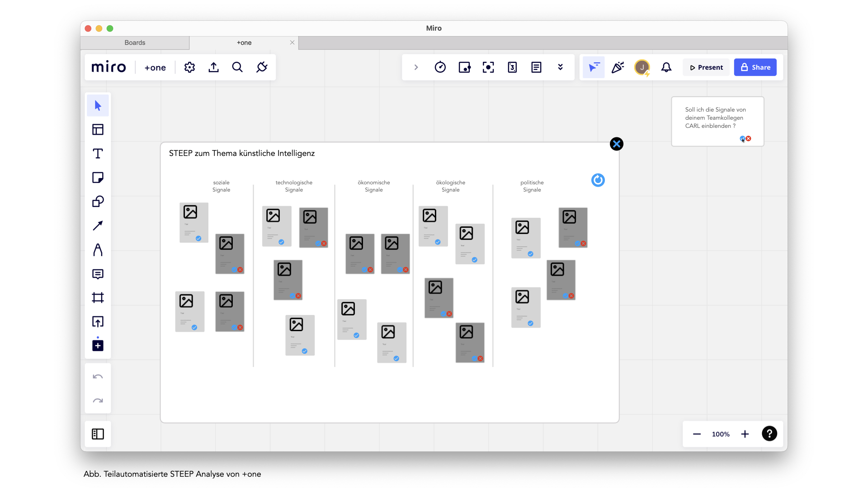Expand the collapsed toolbar arrow

tap(416, 67)
